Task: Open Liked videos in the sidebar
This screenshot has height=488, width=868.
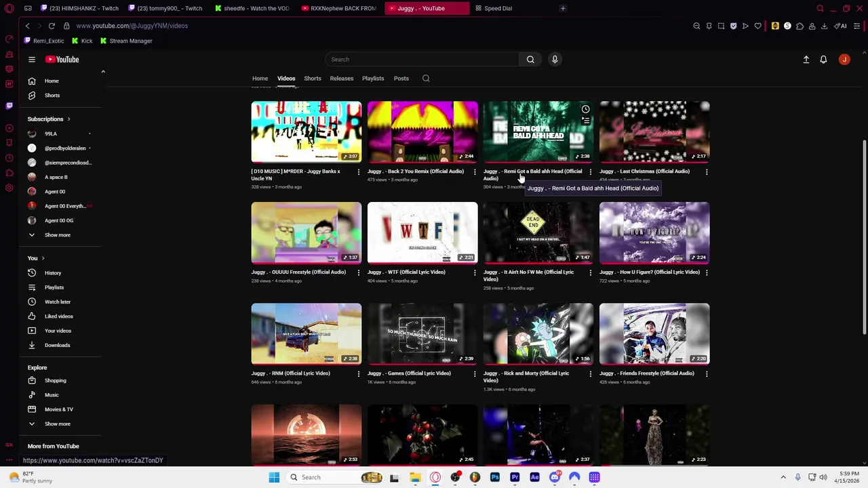Action: [x=59, y=317]
